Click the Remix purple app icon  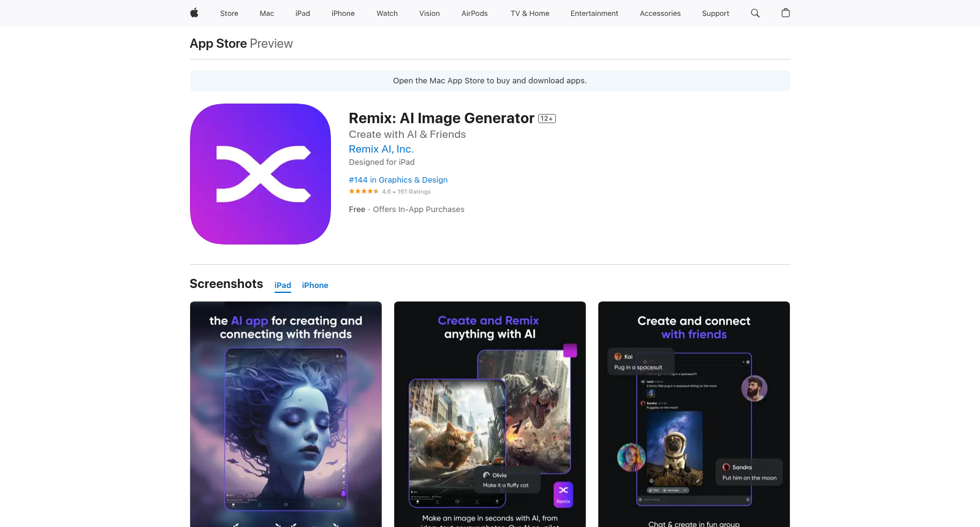point(260,174)
